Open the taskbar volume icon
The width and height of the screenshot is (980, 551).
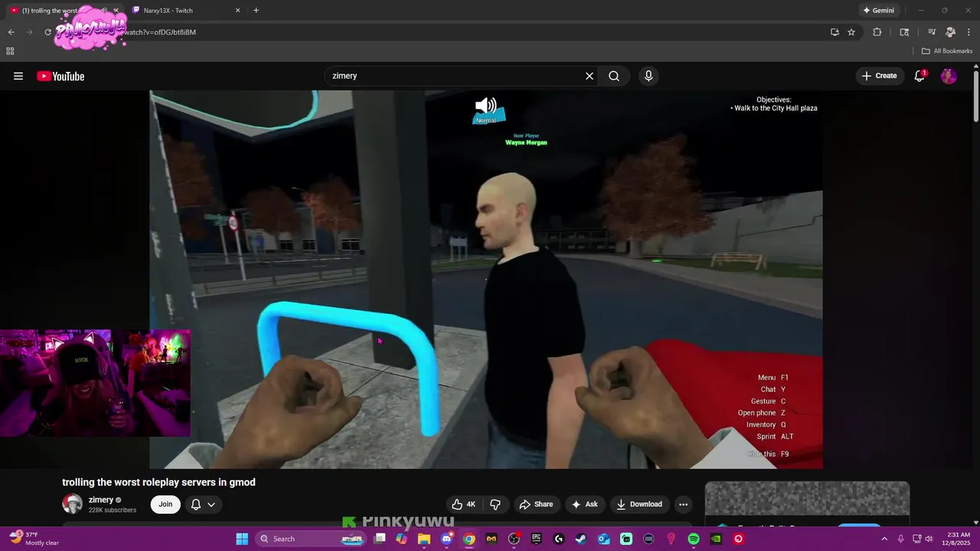point(929,539)
